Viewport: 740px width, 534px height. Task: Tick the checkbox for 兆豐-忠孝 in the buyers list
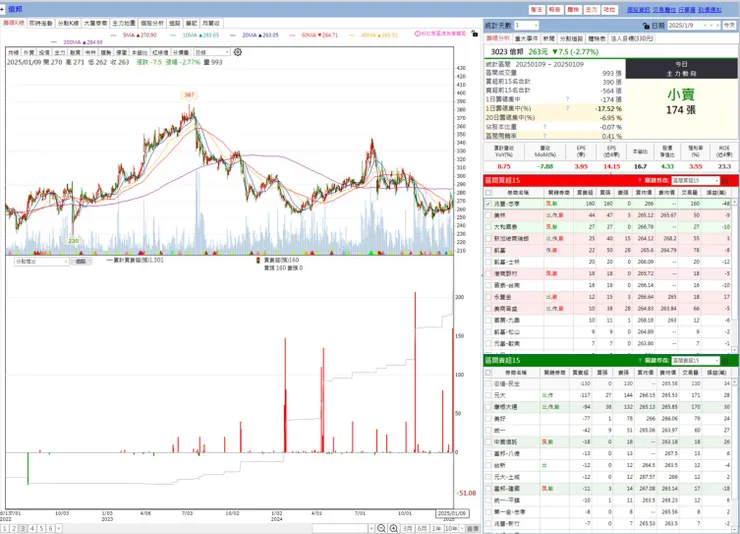(488, 204)
